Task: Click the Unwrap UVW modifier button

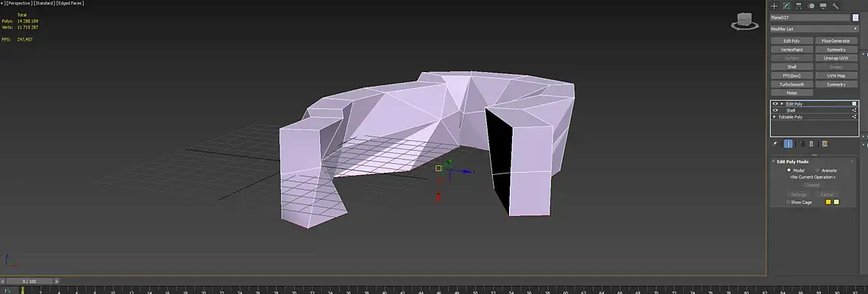Action: pyautogui.click(x=836, y=58)
